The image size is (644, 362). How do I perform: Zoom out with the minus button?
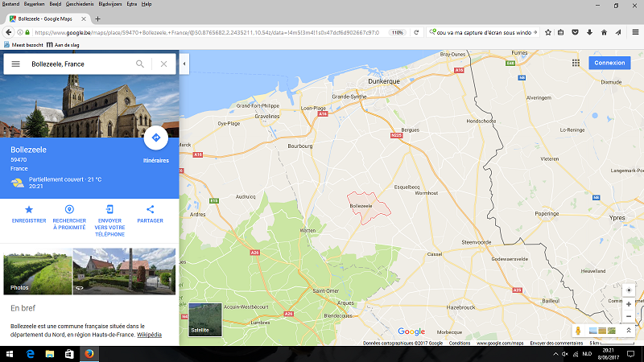pos(629,316)
